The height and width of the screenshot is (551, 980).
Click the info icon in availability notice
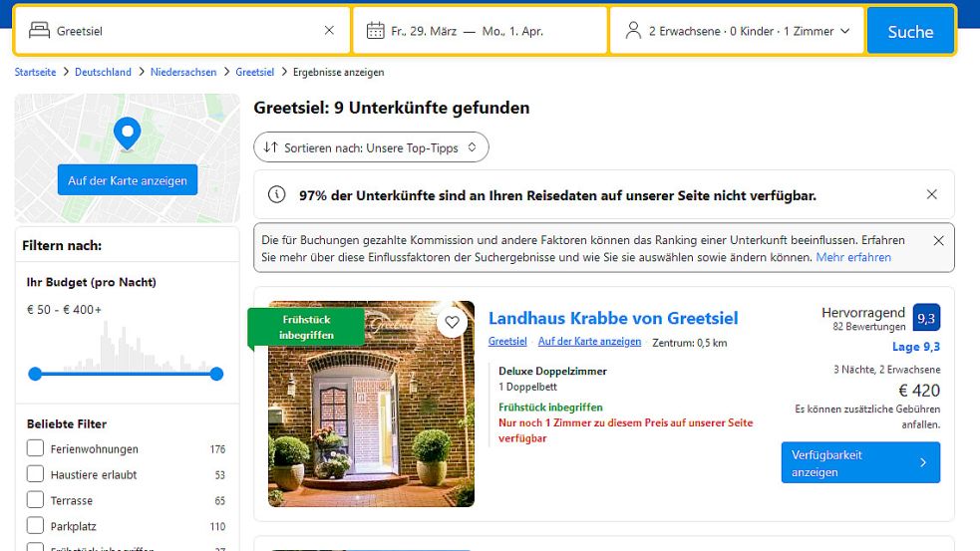tap(276, 195)
